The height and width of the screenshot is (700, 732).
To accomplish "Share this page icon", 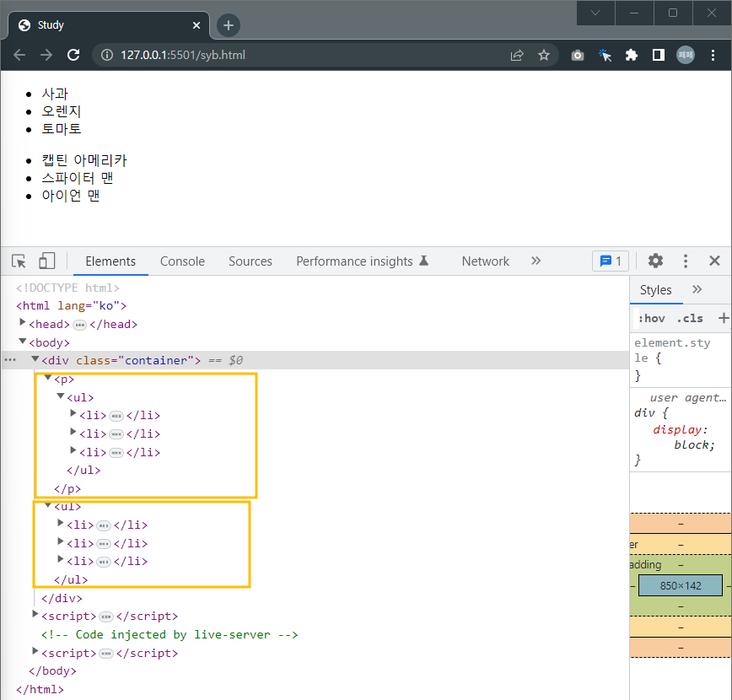I will point(517,55).
